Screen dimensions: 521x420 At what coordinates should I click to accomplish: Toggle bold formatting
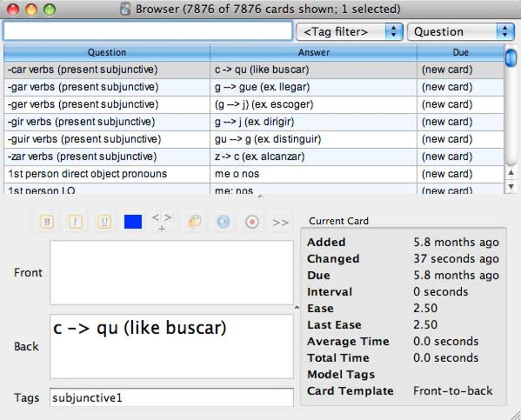click(47, 222)
